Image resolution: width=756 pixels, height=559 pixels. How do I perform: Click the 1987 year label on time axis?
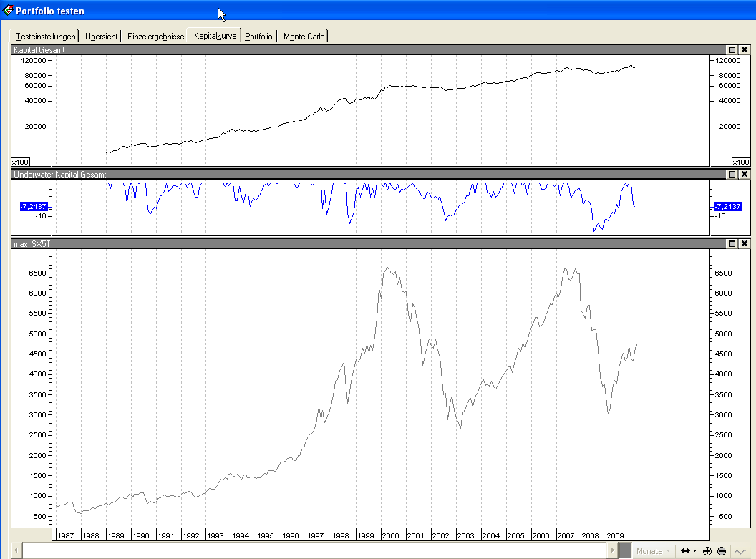click(66, 535)
